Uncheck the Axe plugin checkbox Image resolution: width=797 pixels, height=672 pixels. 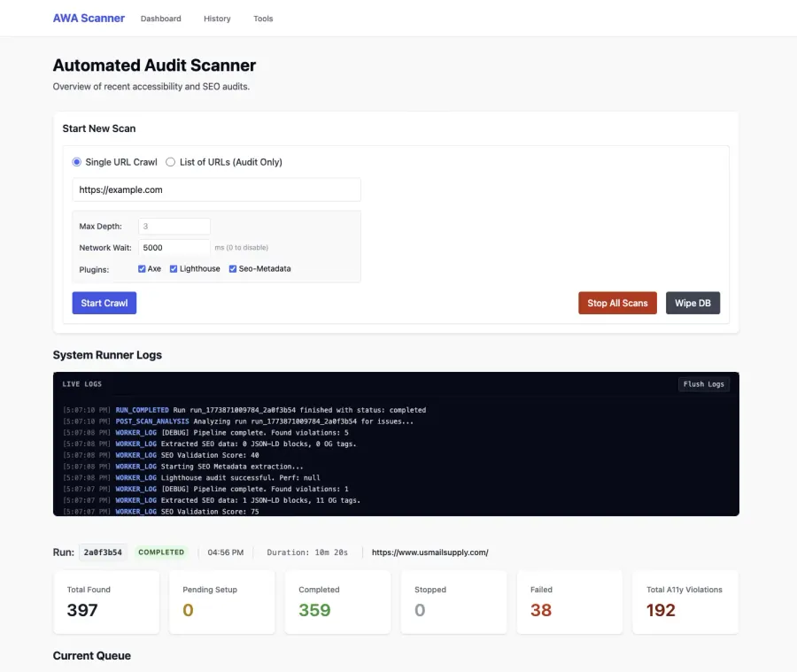(x=143, y=269)
